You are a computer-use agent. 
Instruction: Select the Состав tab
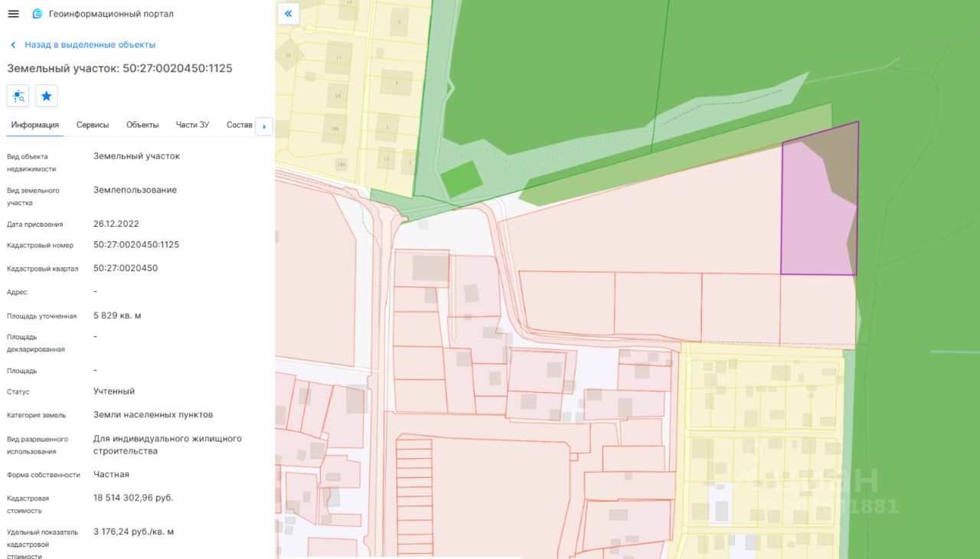tap(239, 125)
